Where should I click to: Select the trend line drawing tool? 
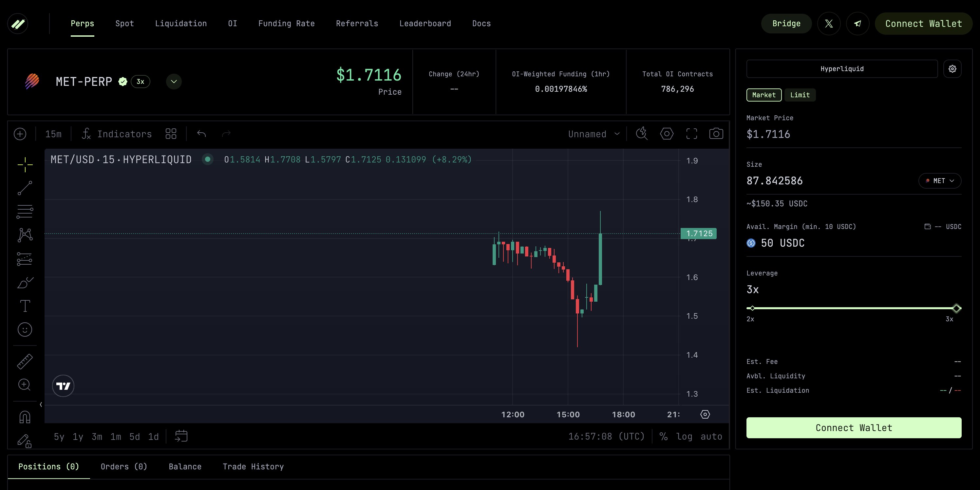pyautogui.click(x=25, y=188)
